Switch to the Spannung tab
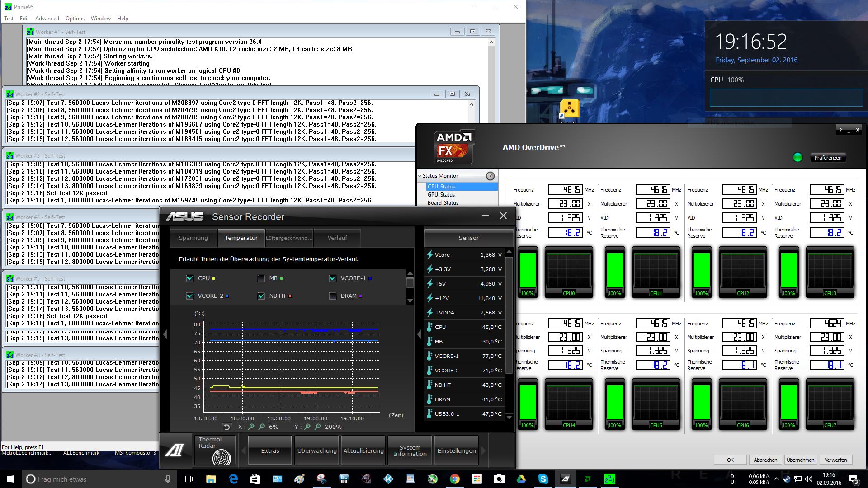The height and width of the screenshot is (488, 868). pyautogui.click(x=193, y=238)
